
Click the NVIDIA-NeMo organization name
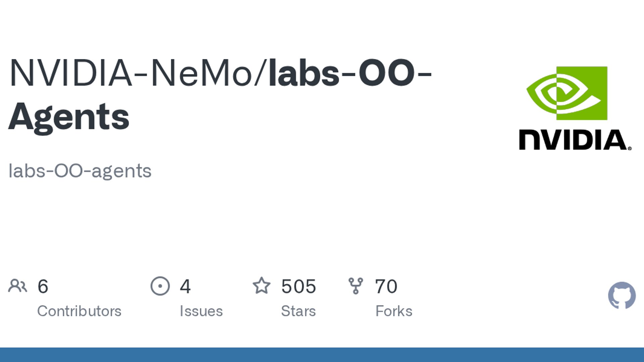coord(131,73)
